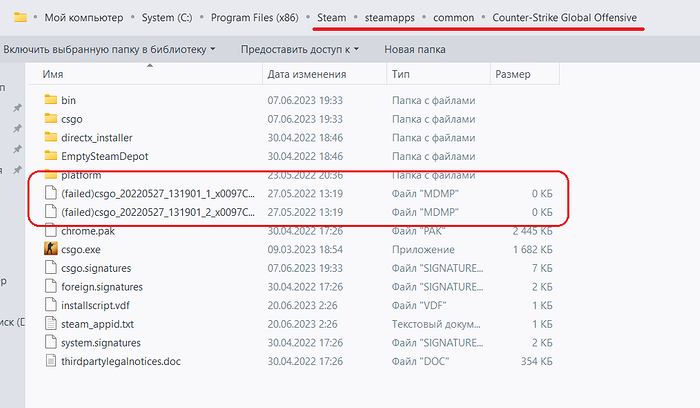Screen dimensions: 700x408
Task: Click 'Текстовый докум...' type of steam_appid.txt
Action: pyautogui.click(x=436, y=324)
